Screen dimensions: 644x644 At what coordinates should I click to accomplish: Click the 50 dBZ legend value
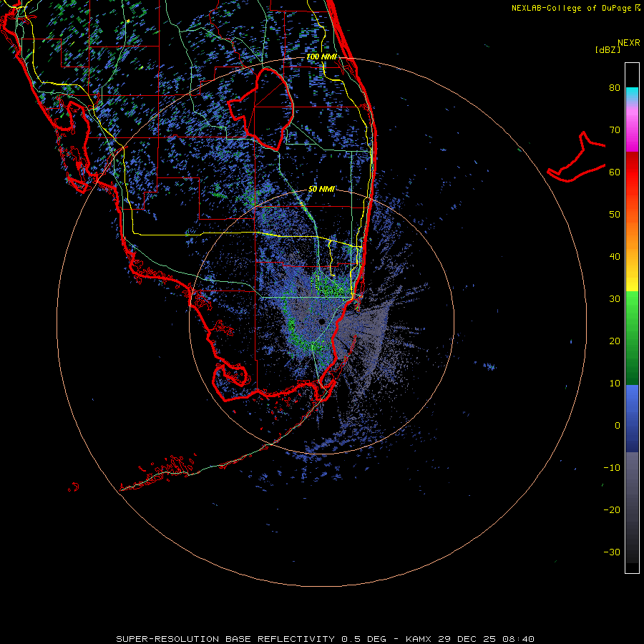(615, 215)
